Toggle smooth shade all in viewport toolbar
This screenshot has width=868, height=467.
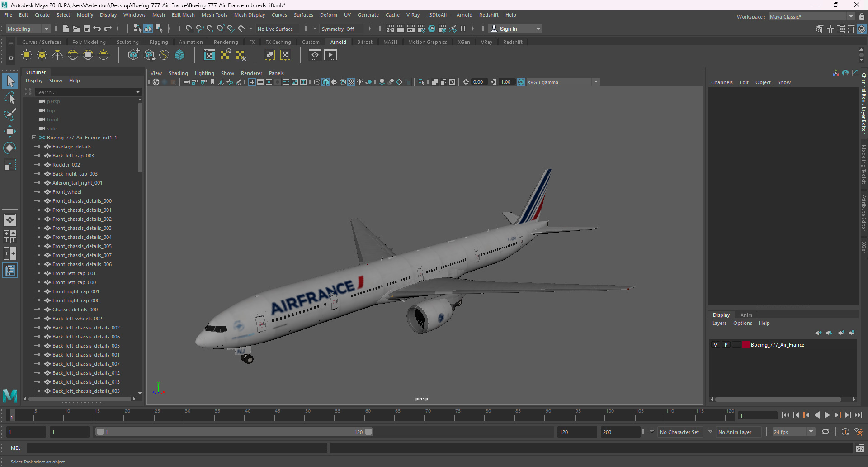(325, 82)
